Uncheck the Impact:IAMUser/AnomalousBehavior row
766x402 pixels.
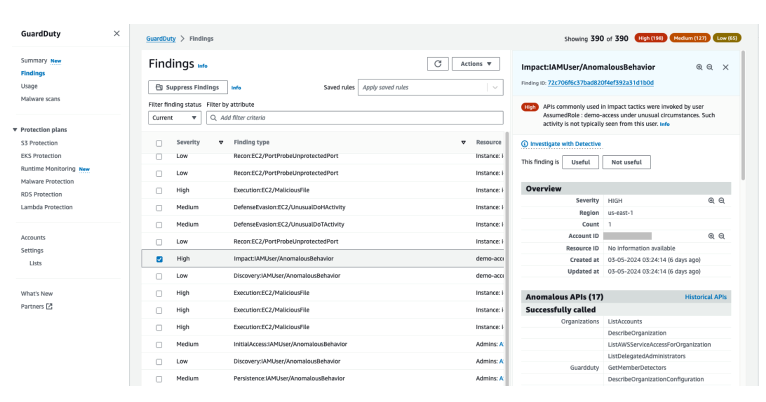point(159,259)
